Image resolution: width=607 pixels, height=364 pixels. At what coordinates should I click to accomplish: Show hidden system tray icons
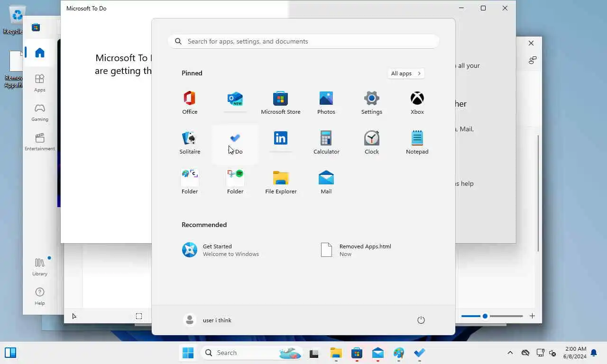click(x=510, y=353)
